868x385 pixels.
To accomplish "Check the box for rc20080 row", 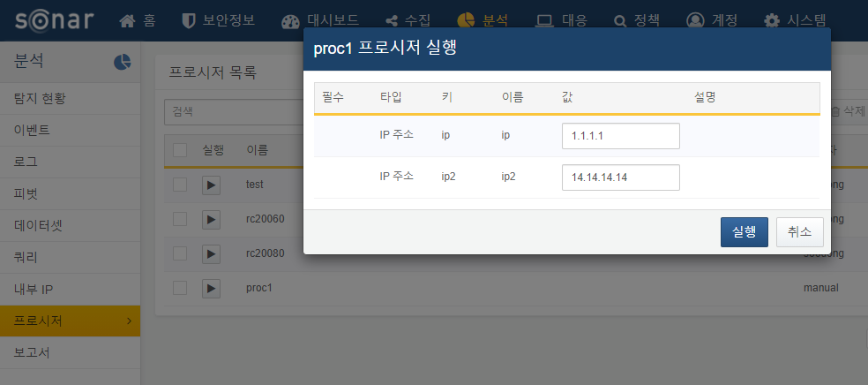I will pyautogui.click(x=180, y=253).
